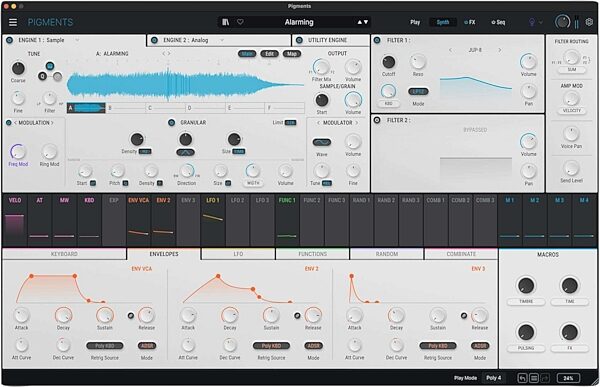The width and height of the screenshot is (600, 387).
Task: Click the granular WIDTH button
Action: 253,183
